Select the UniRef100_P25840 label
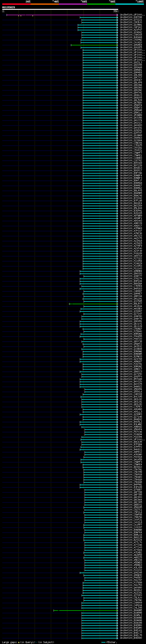 [x=131, y=331]
